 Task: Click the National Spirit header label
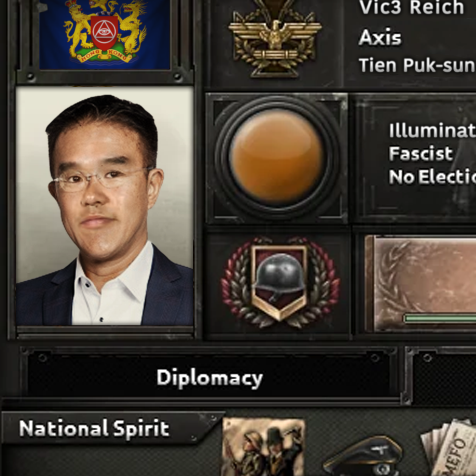[94, 428]
